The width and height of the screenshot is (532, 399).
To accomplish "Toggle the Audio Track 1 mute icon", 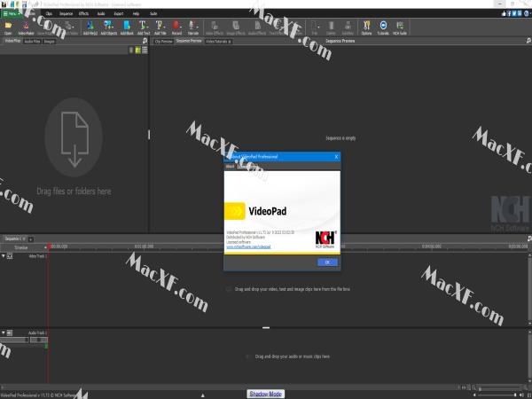I will 10,332.
